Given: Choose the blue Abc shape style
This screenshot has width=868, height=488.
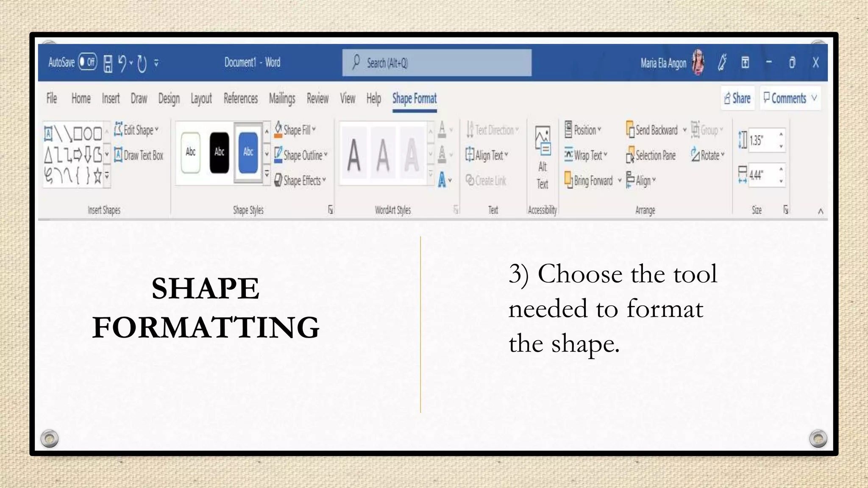Looking at the screenshot, I should pyautogui.click(x=248, y=152).
